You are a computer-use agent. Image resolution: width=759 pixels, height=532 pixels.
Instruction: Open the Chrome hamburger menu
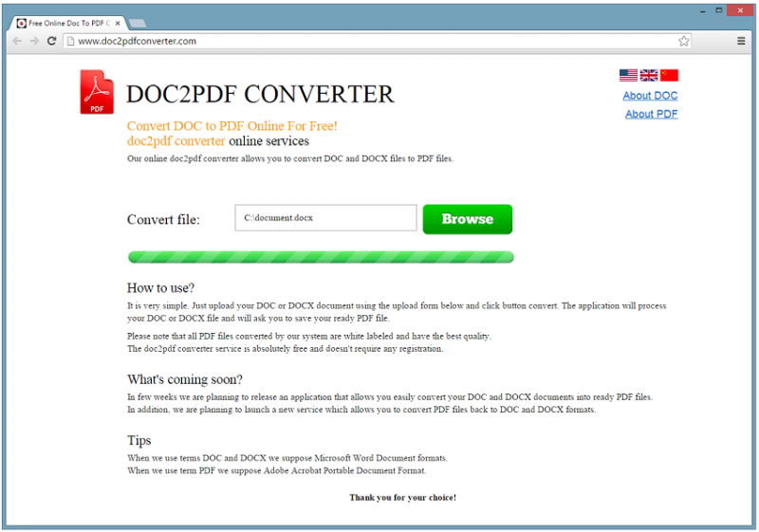tap(741, 41)
